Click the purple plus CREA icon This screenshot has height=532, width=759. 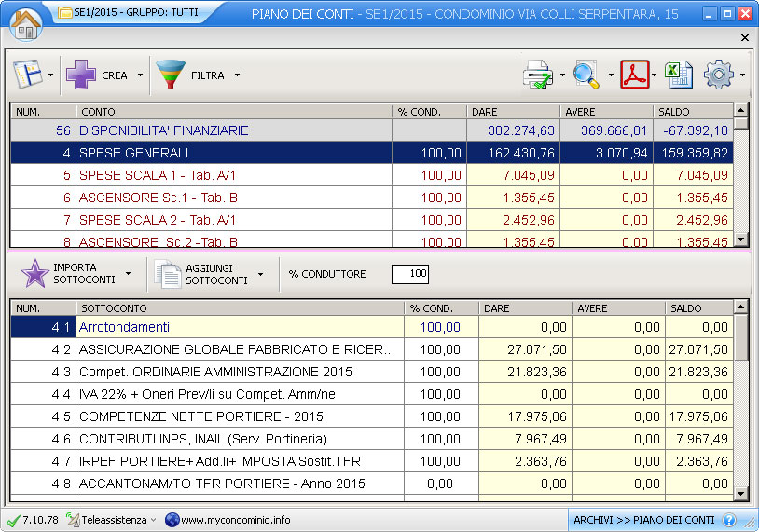tap(81, 75)
